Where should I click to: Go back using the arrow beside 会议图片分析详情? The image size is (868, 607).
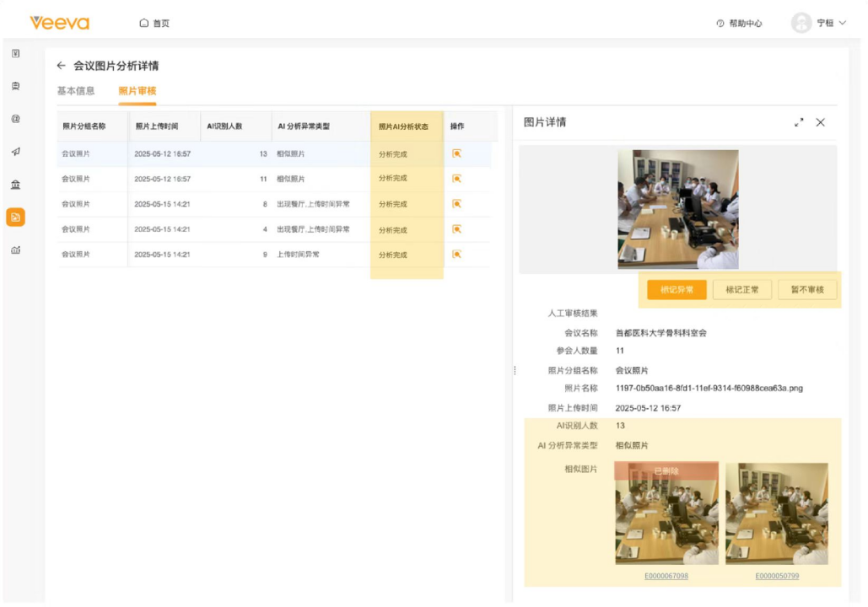pyautogui.click(x=61, y=66)
